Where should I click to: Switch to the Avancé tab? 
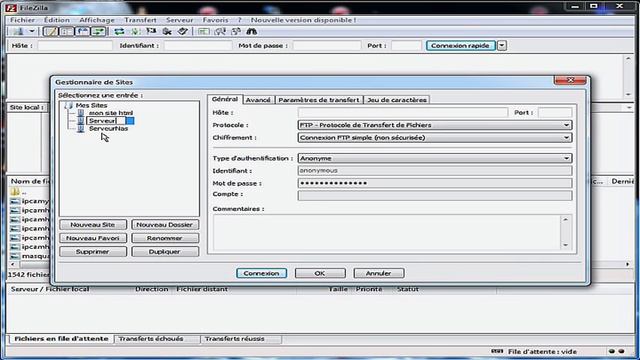point(258,100)
